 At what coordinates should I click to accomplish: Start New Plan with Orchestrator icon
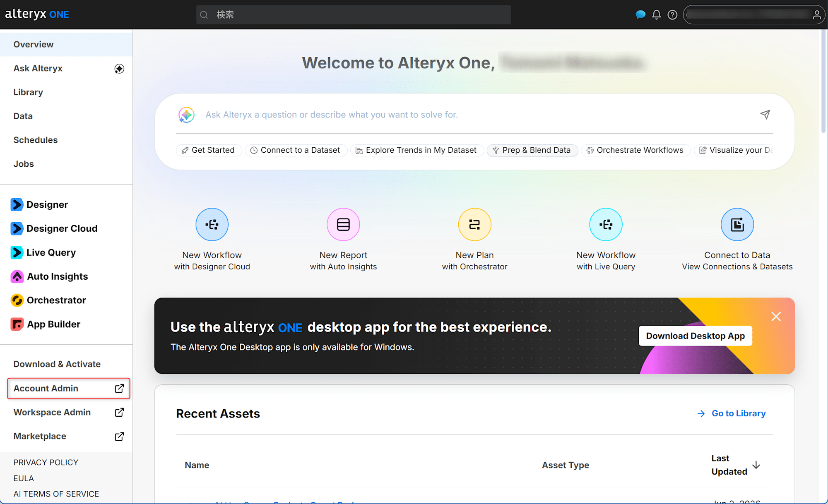[x=474, y=224]
